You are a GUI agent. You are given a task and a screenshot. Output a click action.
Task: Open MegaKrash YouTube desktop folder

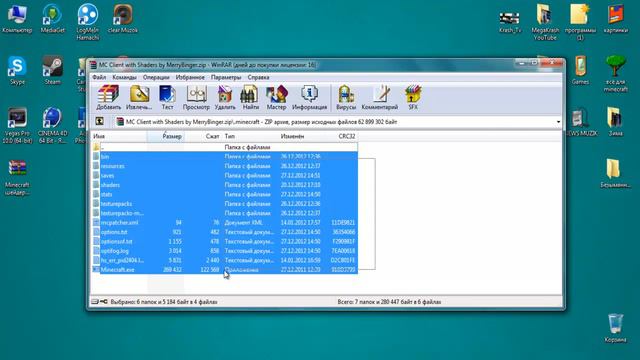(x=545, y=22)
